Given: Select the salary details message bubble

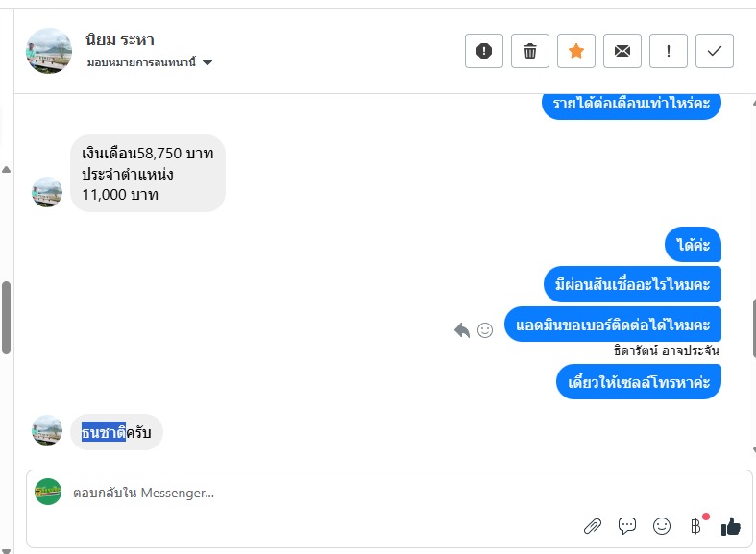Looking at the screenshot, I should (x=147, y=174).
